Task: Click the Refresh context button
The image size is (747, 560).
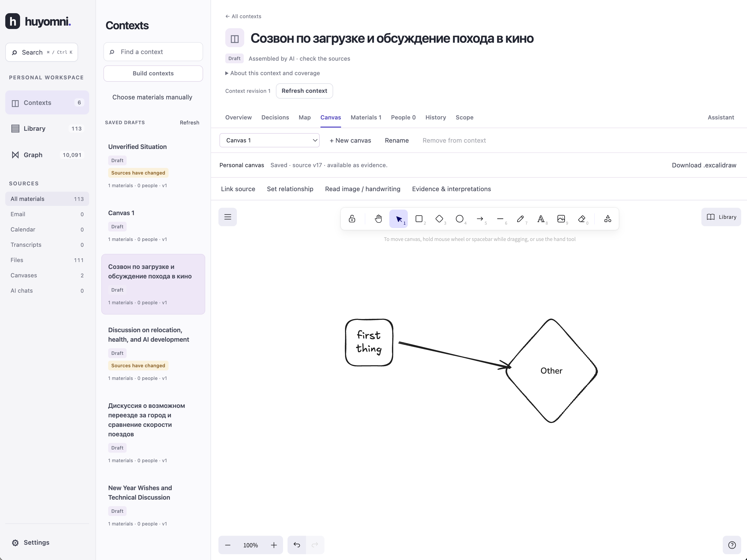Action: coord(304,91)
